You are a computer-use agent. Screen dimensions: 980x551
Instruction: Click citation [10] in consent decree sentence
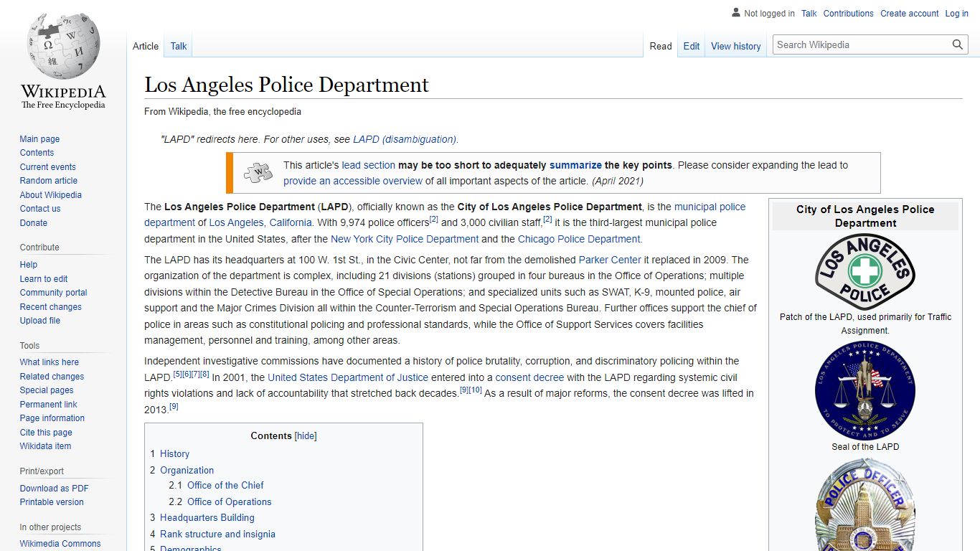pyautogui.click(x=475, y=390)
